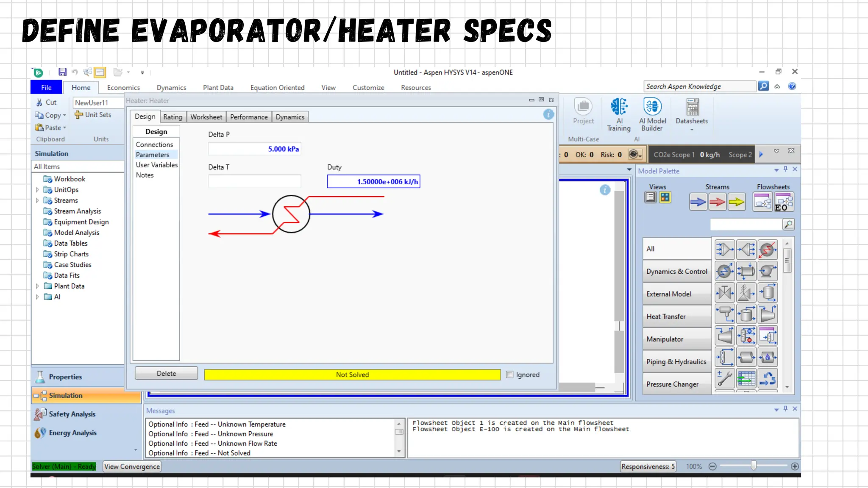Image resolution: width=868 pixels, height=488 pixels.
Task: Click the Delta T input field
Action: coord(255,181)
